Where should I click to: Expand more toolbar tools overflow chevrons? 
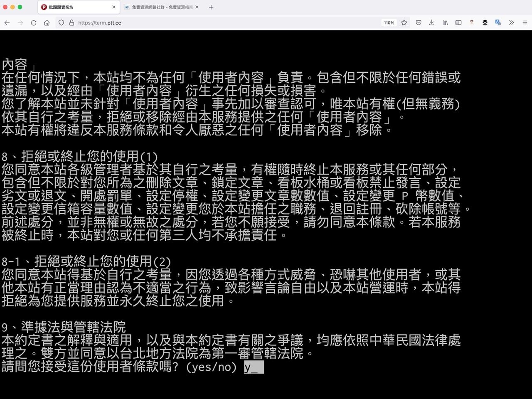(x=512, y=23)
